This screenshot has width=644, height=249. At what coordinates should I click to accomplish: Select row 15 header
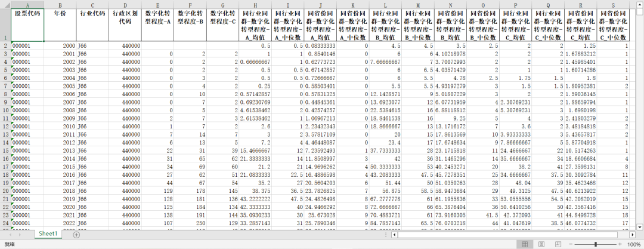click(x=5, y=150)
